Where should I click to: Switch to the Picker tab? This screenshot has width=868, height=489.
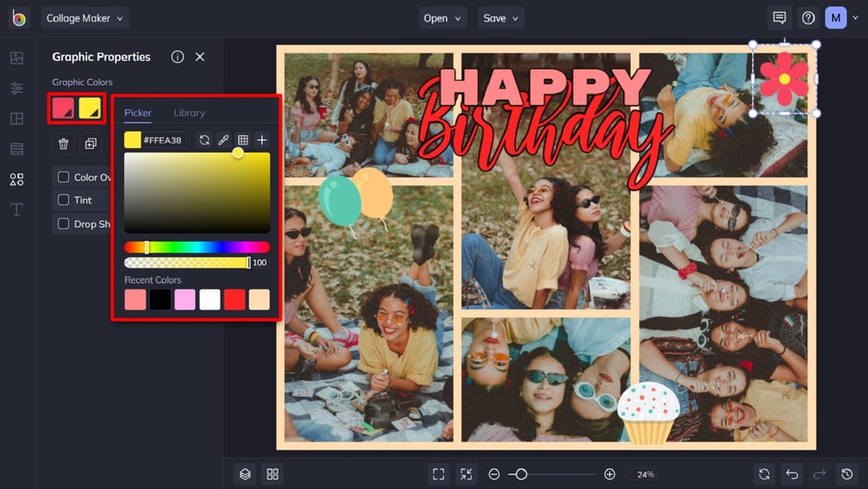tap(138, 113)
